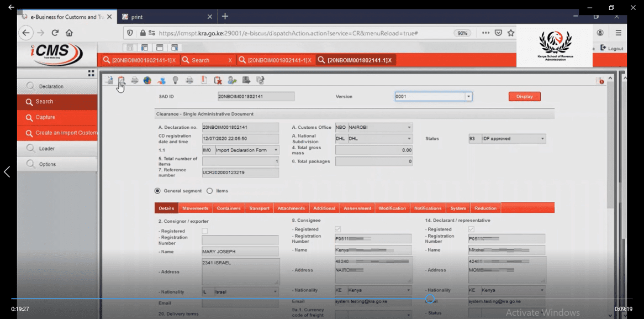Tick the Consignor Registered checkbox
The width and height of the screenshot is (644, 319).
coord(204,231)
